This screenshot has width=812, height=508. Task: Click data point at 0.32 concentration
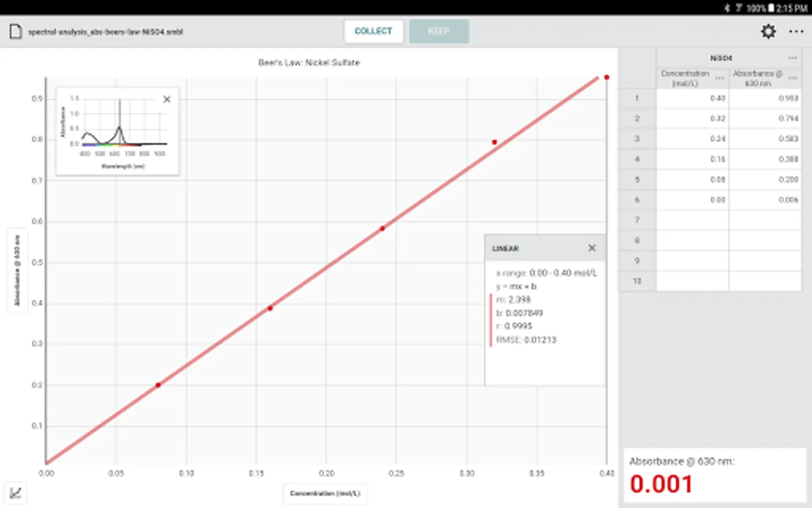point(495,142)
